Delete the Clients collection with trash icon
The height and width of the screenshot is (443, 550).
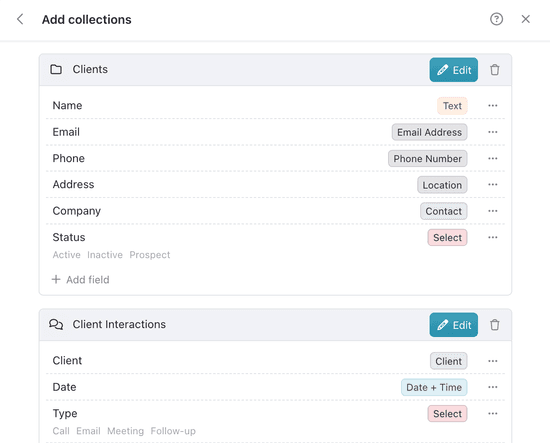[x=495, y=70]
